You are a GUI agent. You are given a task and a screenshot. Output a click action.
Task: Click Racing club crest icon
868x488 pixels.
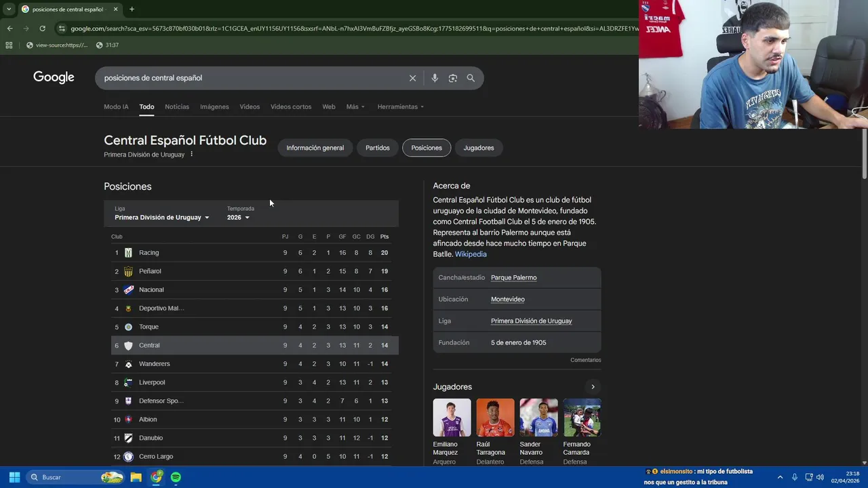128,253
